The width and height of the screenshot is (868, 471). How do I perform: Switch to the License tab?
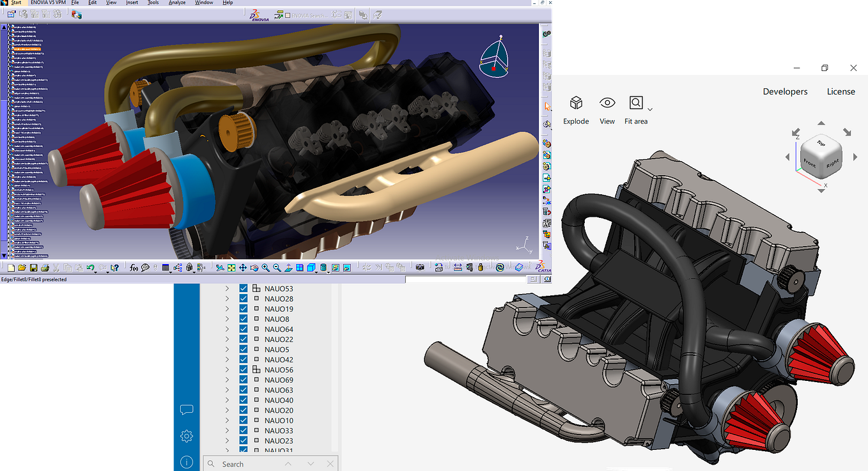point(841,91)
